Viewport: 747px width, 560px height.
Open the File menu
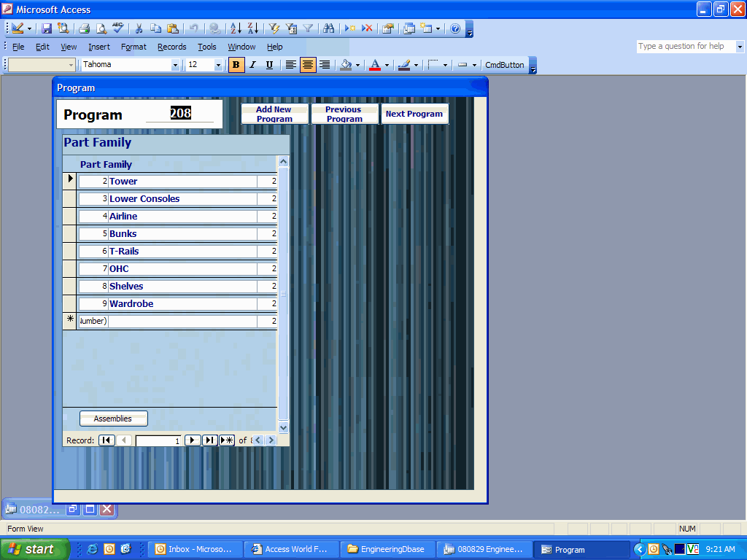(x=18, y=47)
